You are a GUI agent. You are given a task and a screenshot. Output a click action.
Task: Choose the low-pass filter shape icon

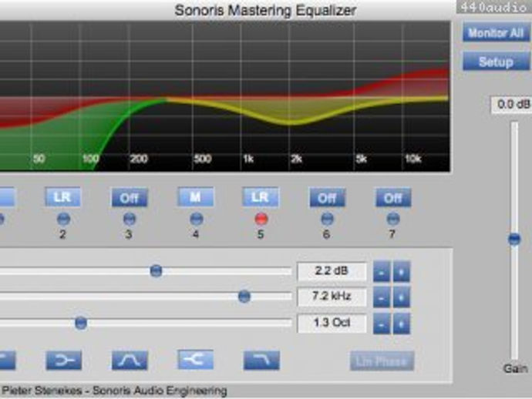pos(261,360)
